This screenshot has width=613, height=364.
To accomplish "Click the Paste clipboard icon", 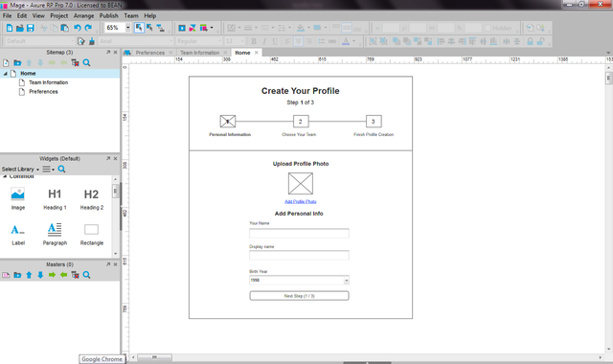I will [x=65, y=28].
